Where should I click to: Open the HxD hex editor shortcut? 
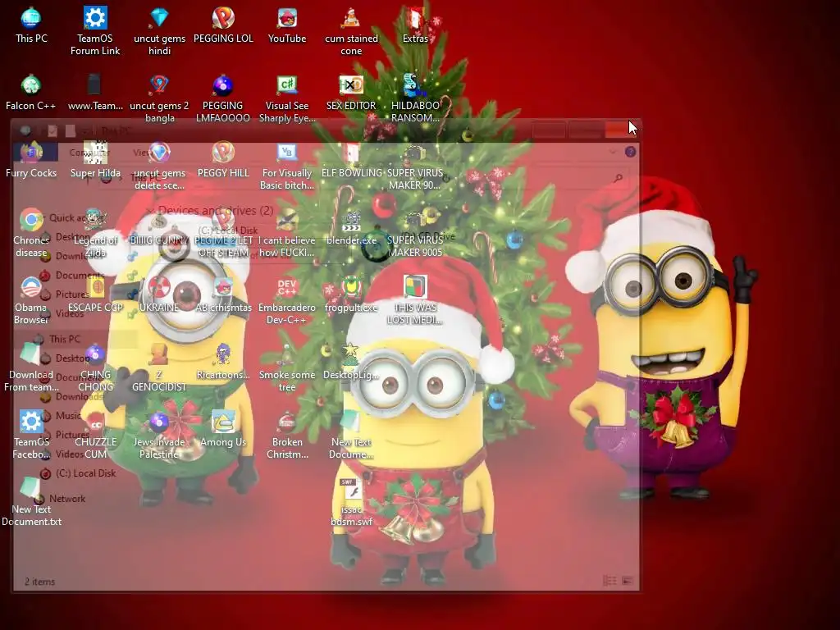coord(351,93)
